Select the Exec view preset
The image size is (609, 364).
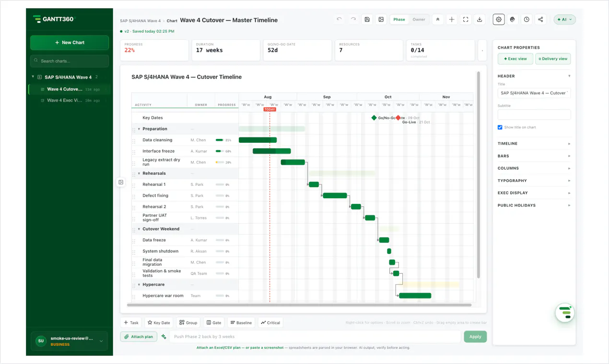click(x=515, y=59)
